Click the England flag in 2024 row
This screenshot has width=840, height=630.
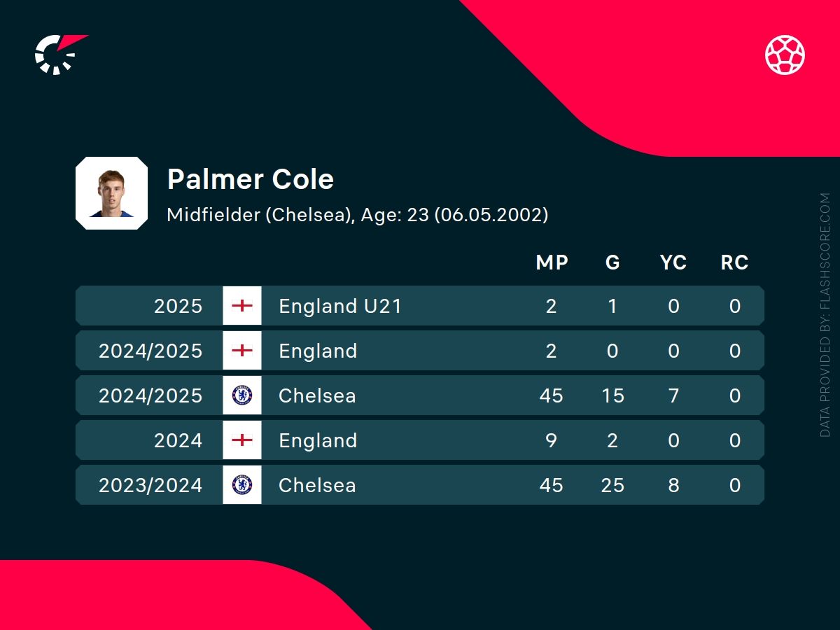coord(242,440)
